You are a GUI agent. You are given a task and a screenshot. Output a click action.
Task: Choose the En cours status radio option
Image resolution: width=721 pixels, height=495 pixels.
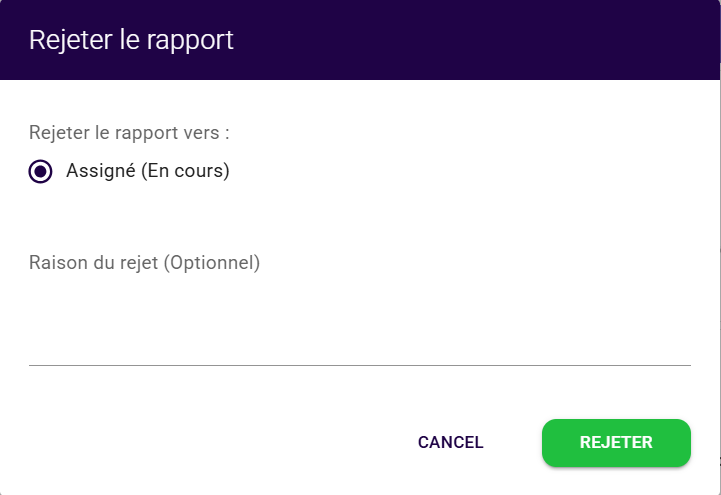[41, 171]
